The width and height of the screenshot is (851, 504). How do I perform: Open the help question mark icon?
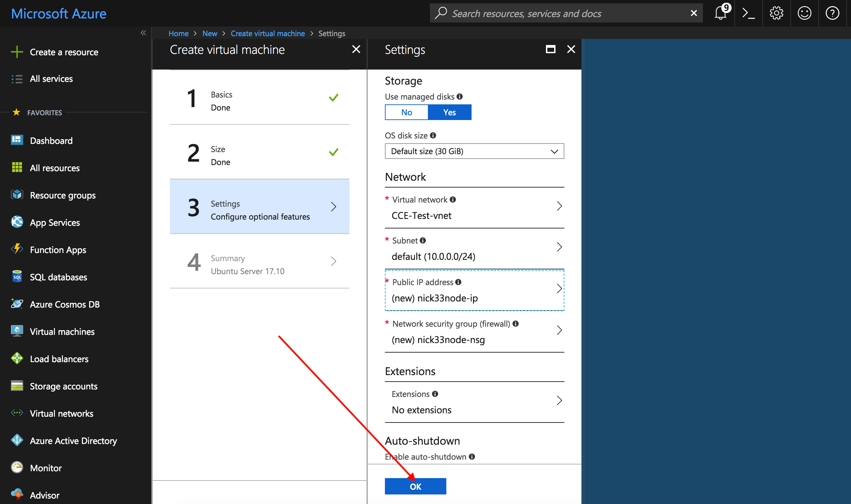(832, 13)
